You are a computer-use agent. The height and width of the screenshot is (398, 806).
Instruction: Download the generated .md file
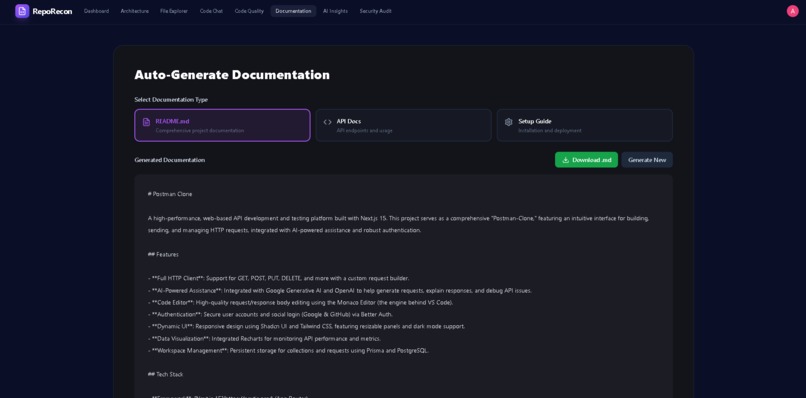click(586, 160)
